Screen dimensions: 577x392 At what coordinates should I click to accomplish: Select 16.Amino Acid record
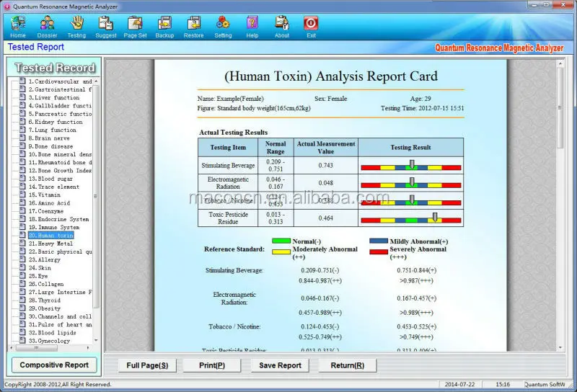(49, 202)
